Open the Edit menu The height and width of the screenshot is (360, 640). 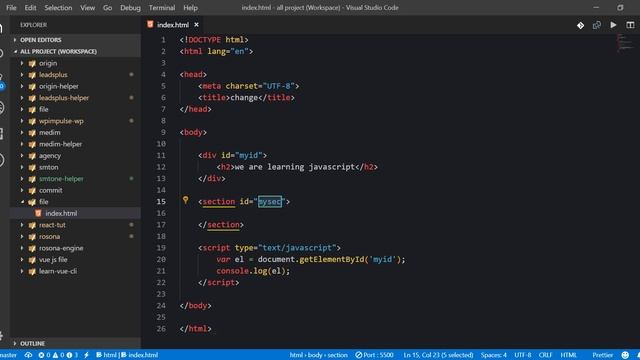[30, 8]
